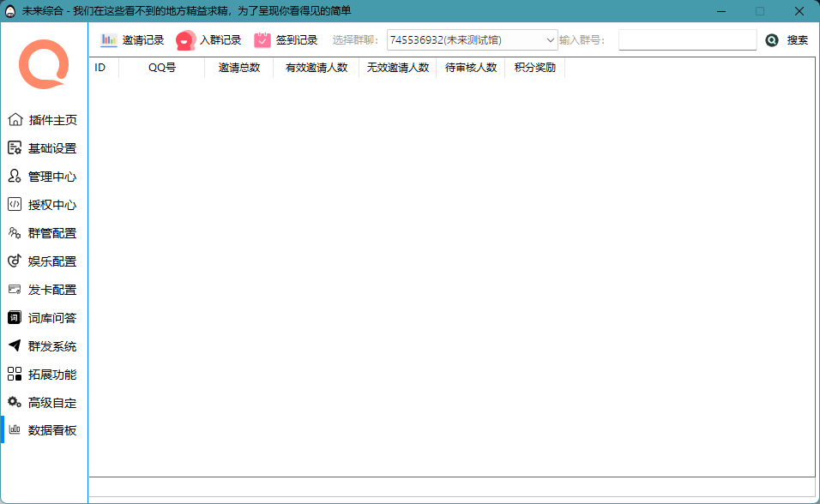
Task: Switch to the 邀请记录 tab
Action: [x=132, y=40]
